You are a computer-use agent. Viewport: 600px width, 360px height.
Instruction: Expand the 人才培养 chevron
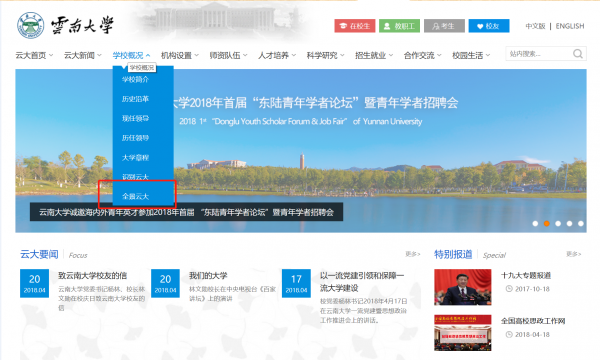pyautogui.click(x=294, y=55)
